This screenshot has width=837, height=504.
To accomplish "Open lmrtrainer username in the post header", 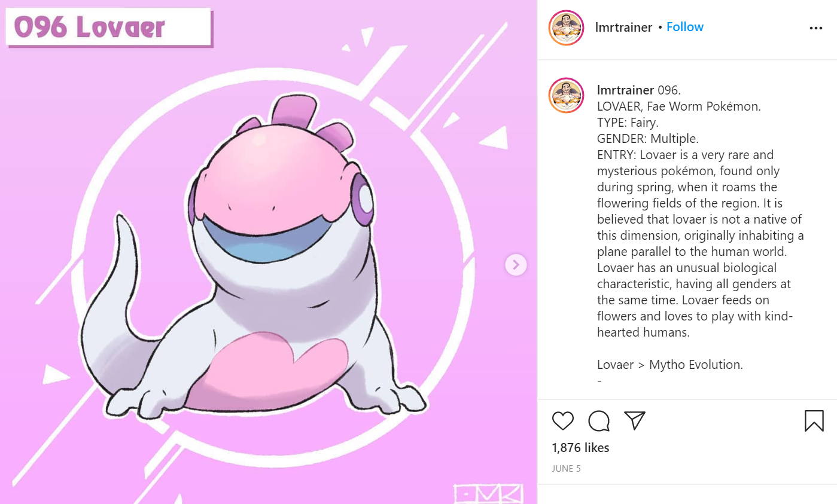I will point(624,27).
